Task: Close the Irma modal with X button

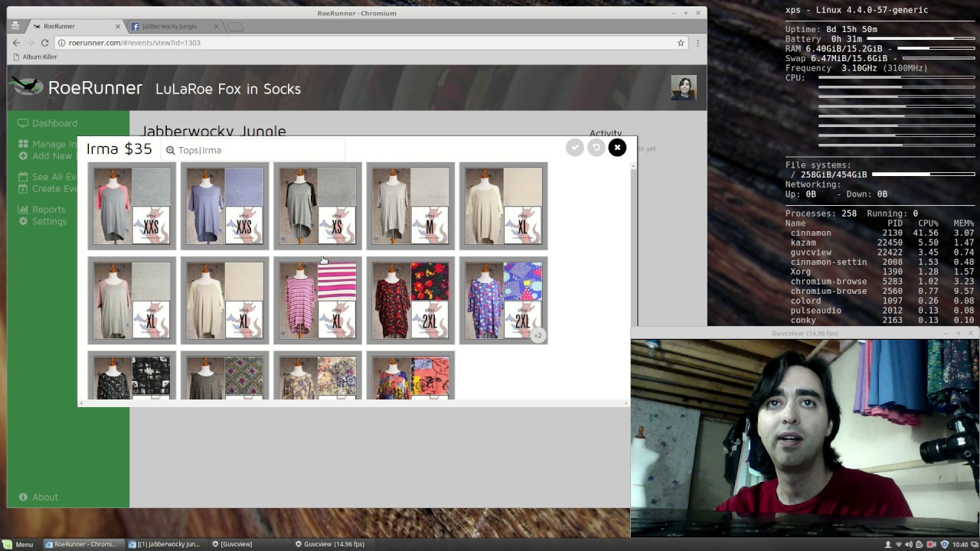Action: pos(617,148)
